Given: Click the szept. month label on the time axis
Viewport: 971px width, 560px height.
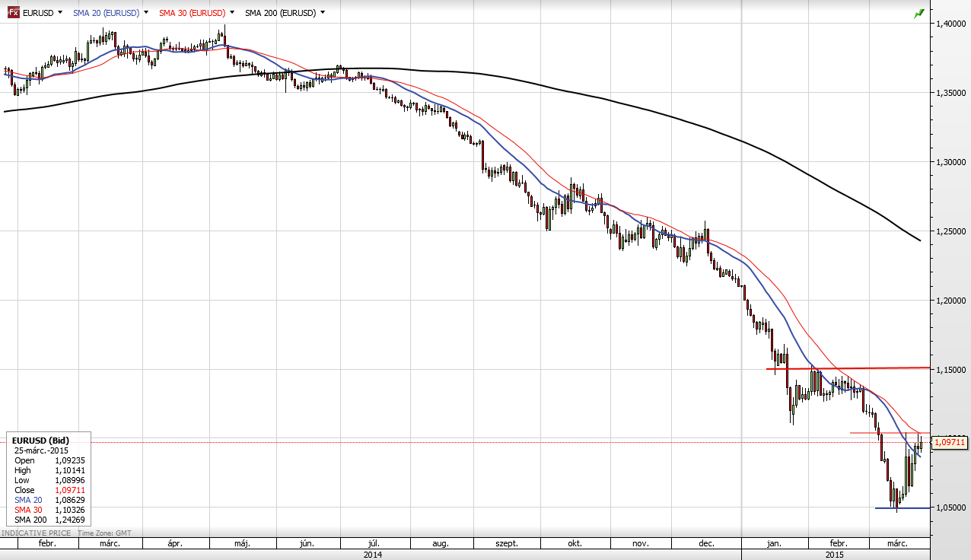Looking at the screenshot, I should [507, 544].
